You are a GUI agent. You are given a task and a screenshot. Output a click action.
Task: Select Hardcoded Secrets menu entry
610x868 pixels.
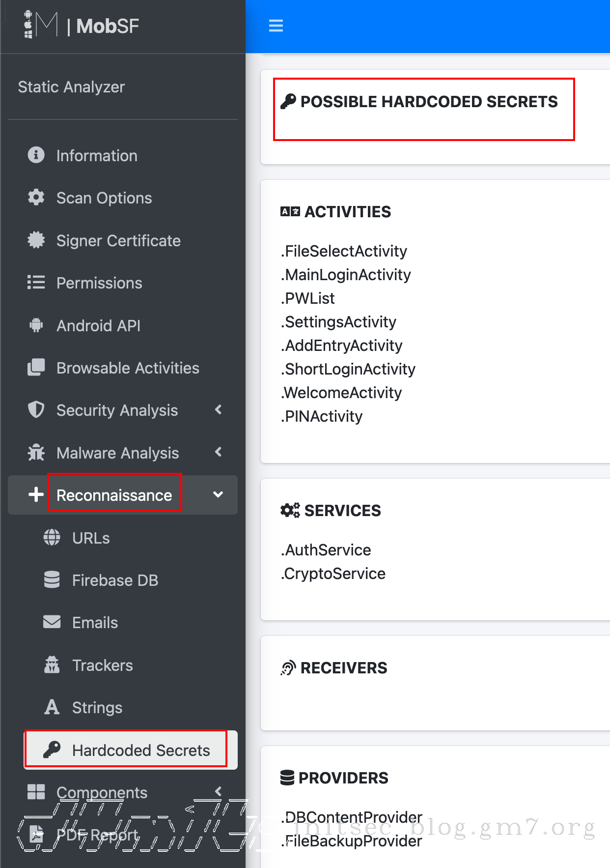[x=140, y=750]
